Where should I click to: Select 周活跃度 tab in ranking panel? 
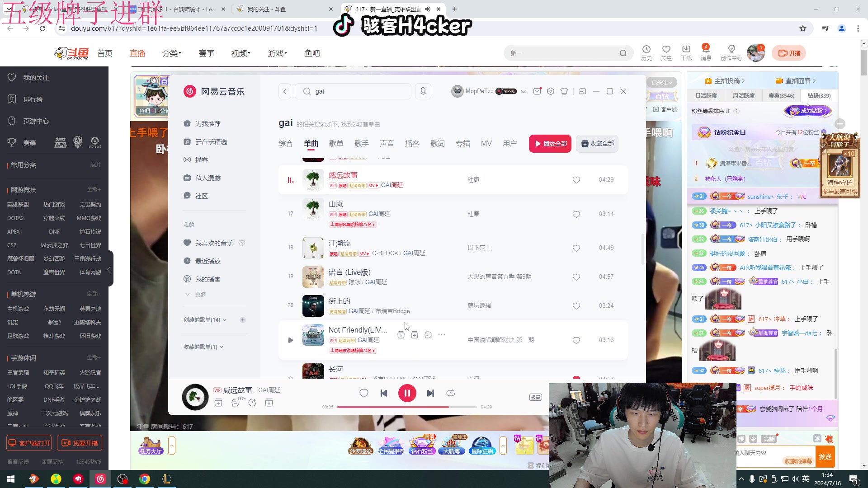click(x=744, y=96)
